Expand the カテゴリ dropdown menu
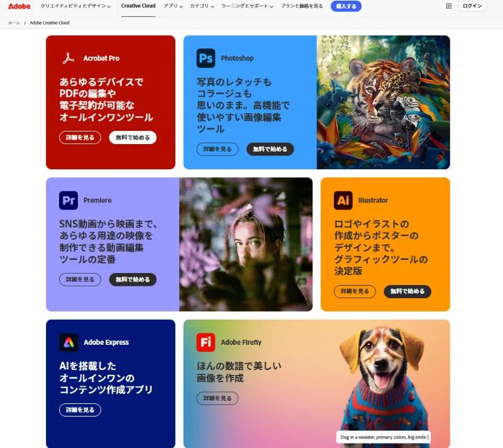 click(202, 6)
